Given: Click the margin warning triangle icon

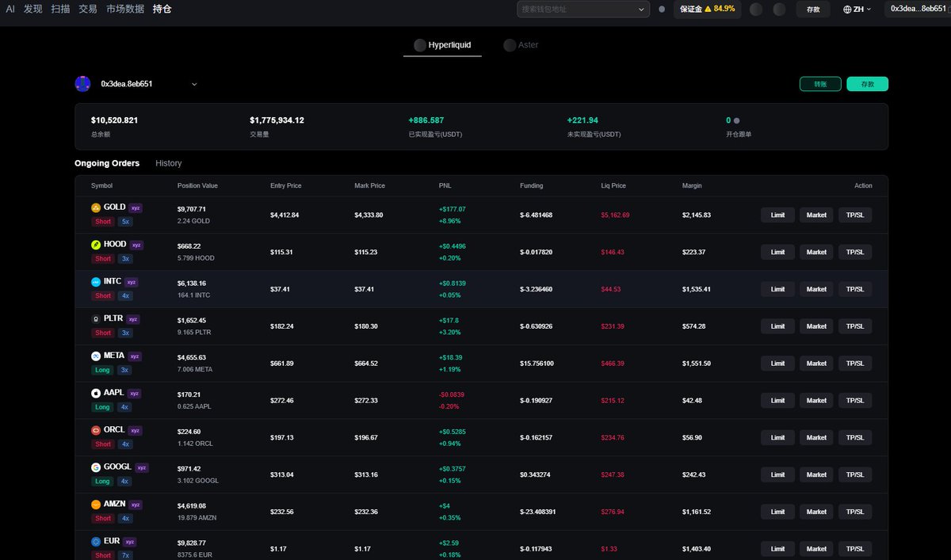Looking at the screenshot, I should 708,9.
